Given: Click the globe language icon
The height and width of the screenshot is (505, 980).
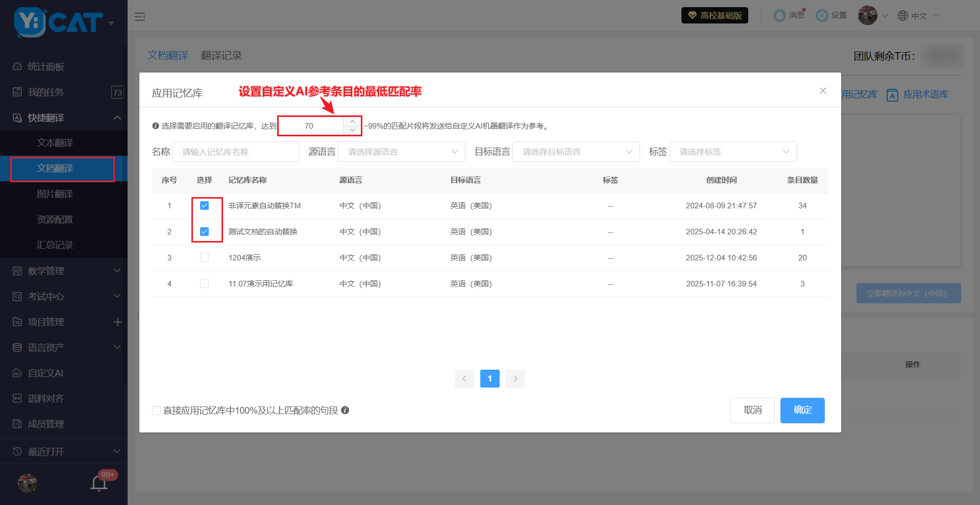Looking at the screenshot, I should point(903,16).
